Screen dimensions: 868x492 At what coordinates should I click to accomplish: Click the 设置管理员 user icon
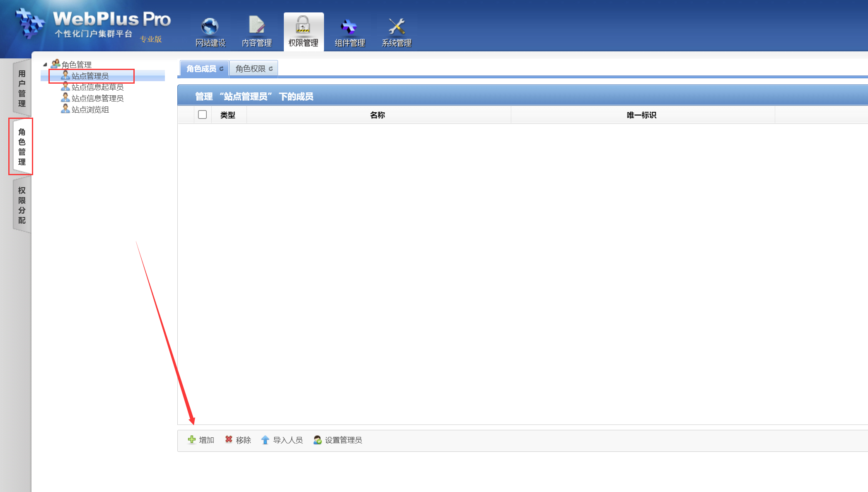point(317,440)
